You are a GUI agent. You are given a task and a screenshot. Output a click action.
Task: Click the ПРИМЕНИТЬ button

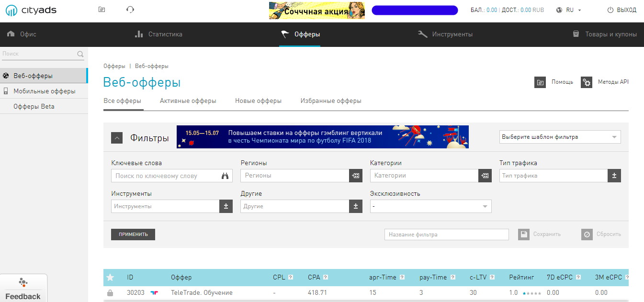click(133, 235)
